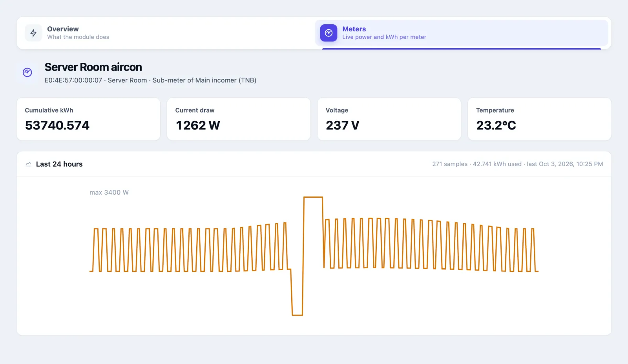Click the Cumulative kWh label

[49, 110]
